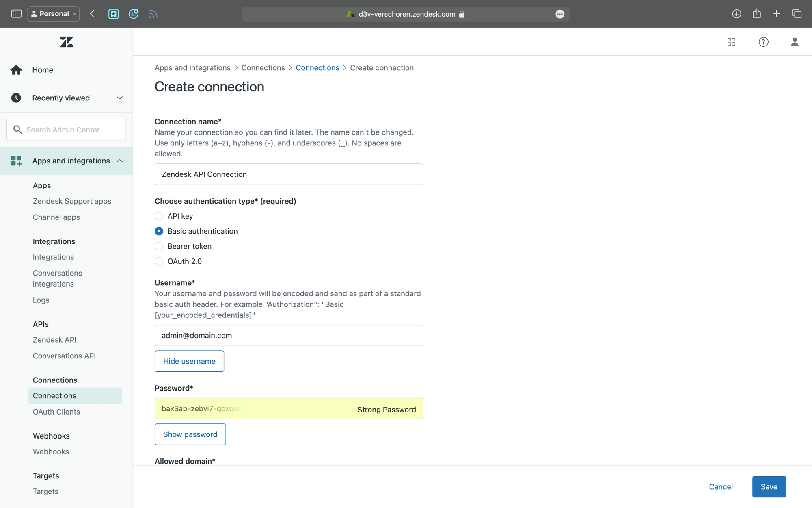Choose OAuth 2.0 authentication
The image size is (812, 508).
159,261
